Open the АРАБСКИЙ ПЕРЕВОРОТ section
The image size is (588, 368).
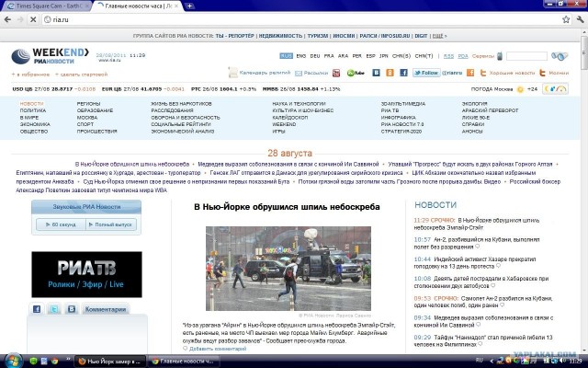(490, 110)
